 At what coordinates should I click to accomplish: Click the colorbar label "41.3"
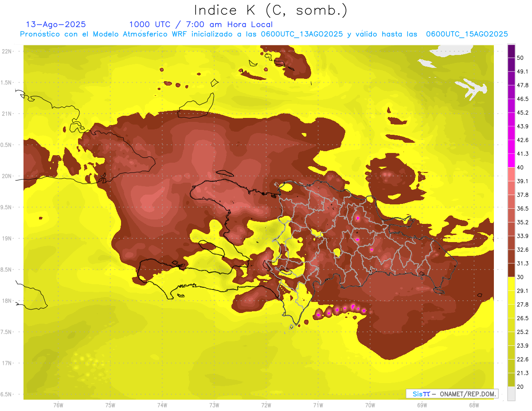click(523, 154)
